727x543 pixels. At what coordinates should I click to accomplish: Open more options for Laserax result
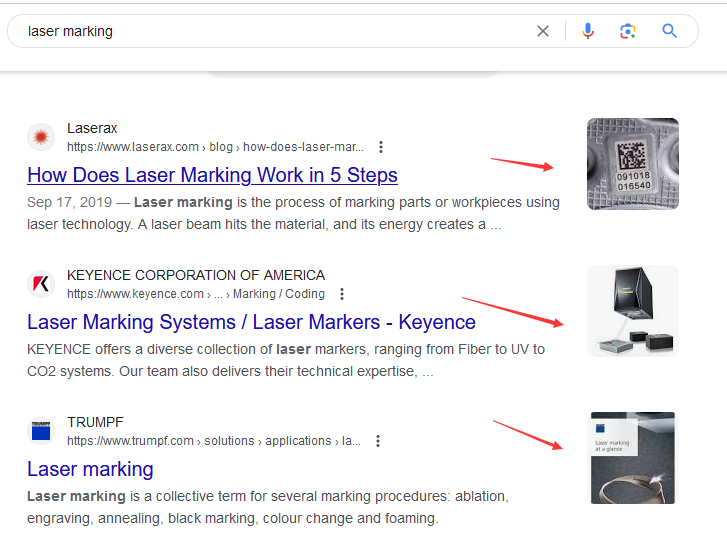point(381,147)
